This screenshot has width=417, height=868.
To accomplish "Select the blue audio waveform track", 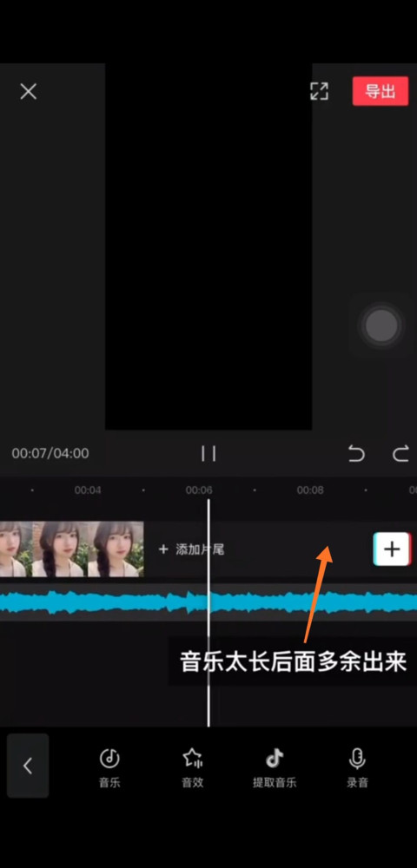I will [208, 602].
